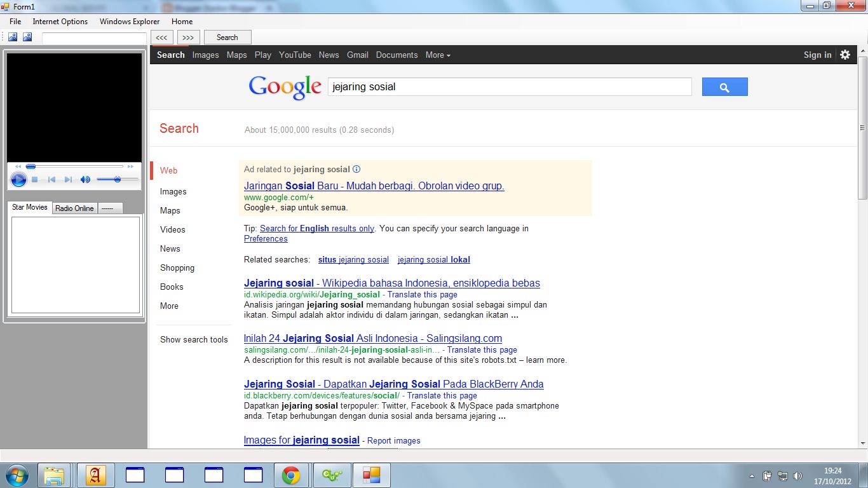This screenshot has height=488, width=868.
Task: Switch to the Star Movies tab
Action: pos(30,207)
